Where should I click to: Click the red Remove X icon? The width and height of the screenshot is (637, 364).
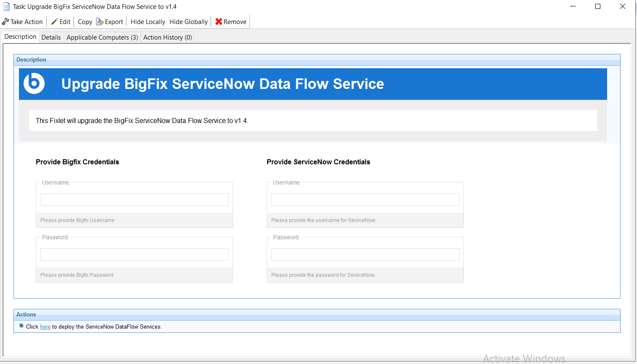click(219, 21)
